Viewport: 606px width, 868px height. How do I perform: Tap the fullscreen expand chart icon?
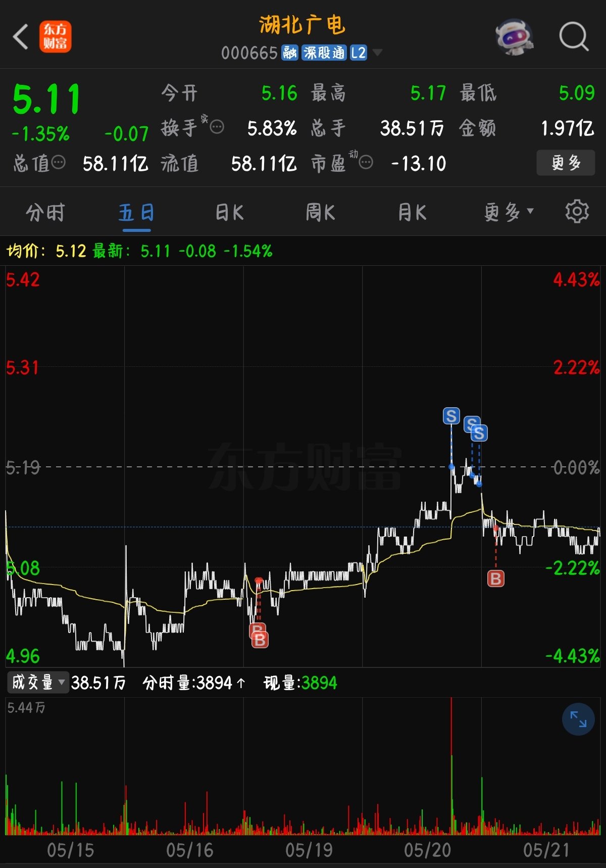point(578,719)
